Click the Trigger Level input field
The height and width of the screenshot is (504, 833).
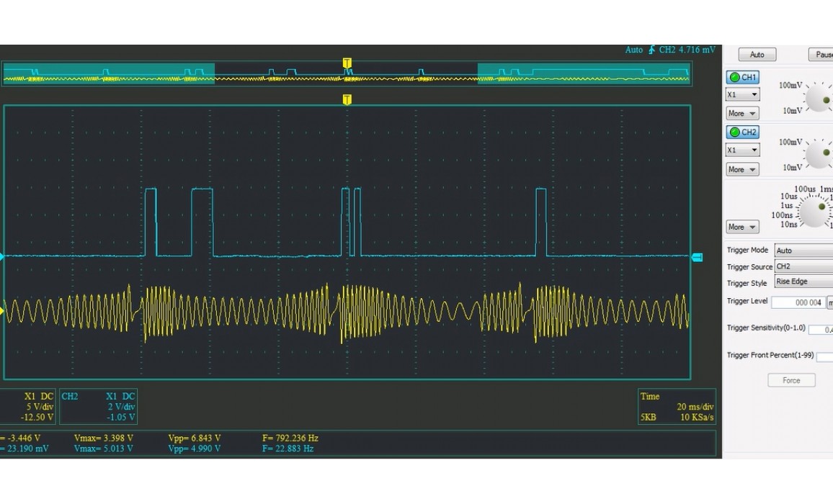pyautogui.click(x=798, y=302)
